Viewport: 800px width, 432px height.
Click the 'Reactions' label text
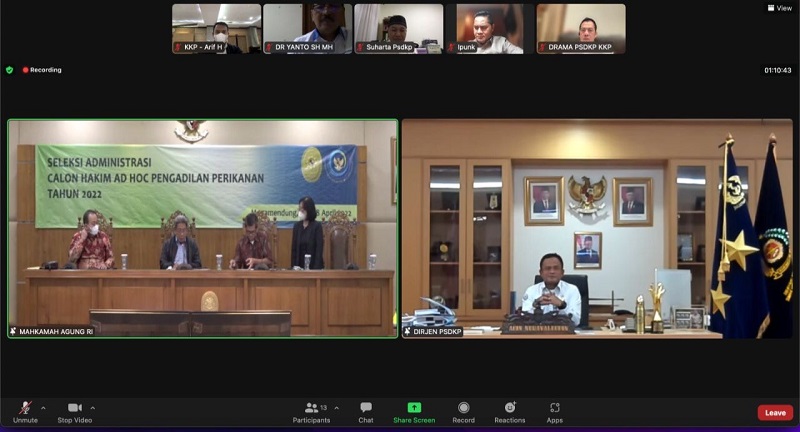[510, 420]
